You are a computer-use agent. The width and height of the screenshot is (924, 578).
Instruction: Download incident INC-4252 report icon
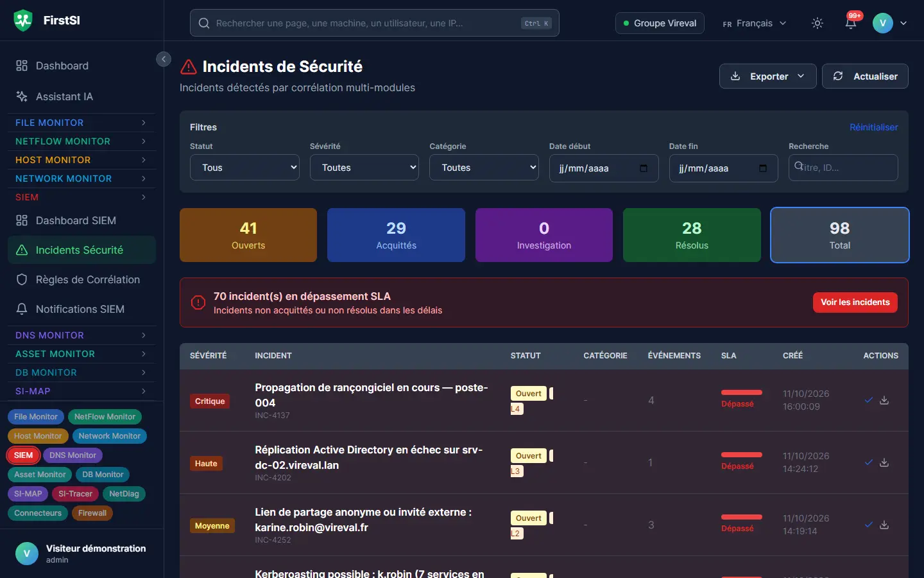884,525
